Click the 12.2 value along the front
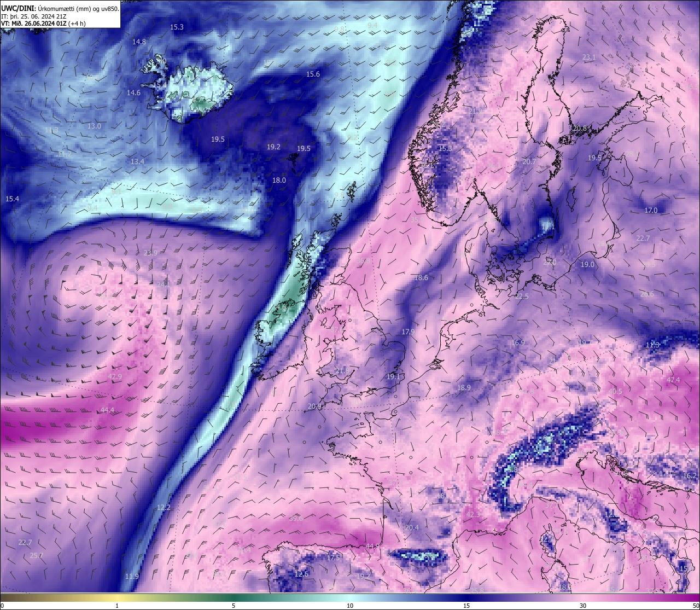Image resolution: width=700 pixels, height=610 pixels. point(164,508)
